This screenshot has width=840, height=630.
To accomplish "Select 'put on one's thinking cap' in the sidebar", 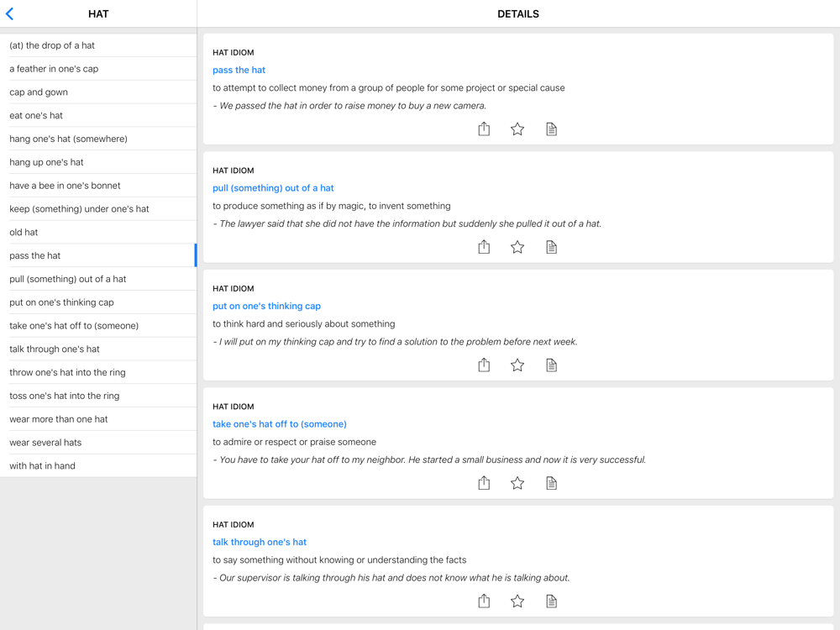I will 98,302.
